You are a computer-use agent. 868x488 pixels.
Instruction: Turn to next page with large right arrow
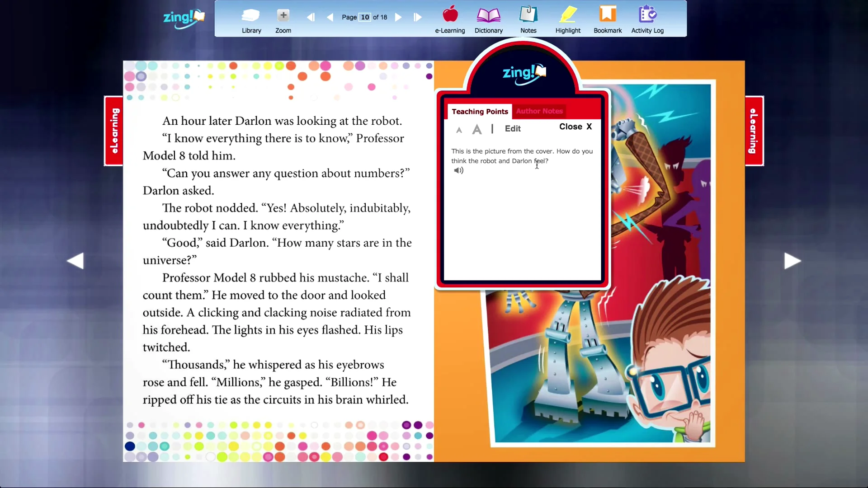tap(792, 261)
